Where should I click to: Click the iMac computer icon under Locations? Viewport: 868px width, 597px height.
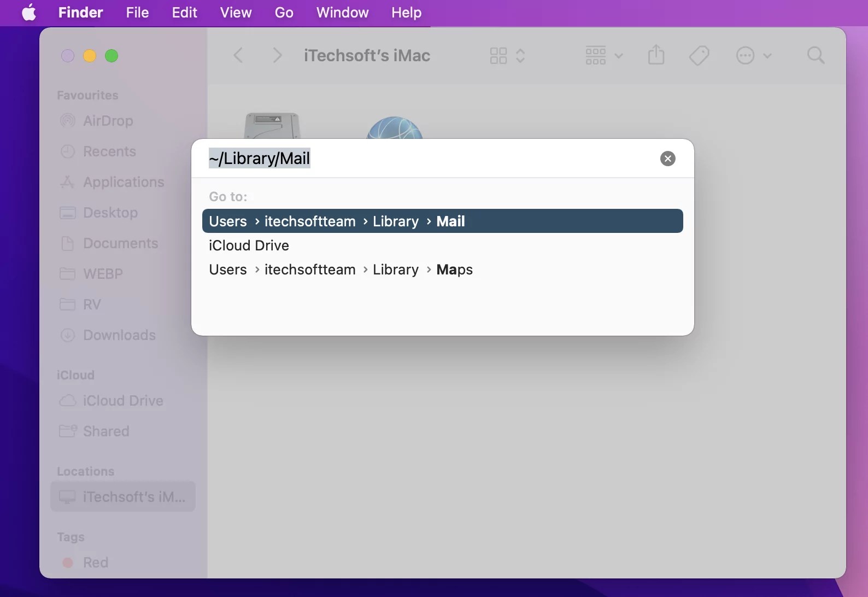(67, 497)
